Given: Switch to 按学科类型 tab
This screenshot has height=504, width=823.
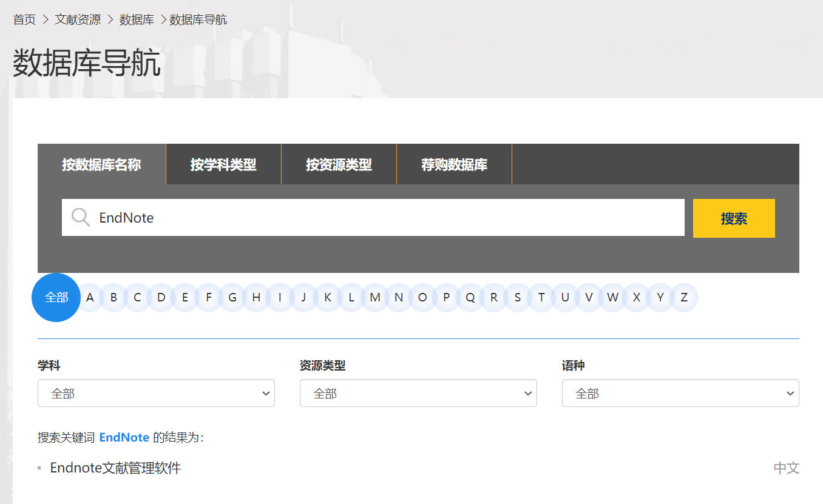Looking at the screenshot, I should pos(223,164).
